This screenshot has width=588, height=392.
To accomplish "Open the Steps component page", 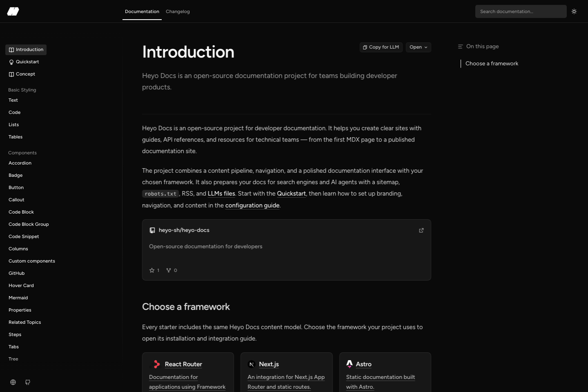I will click(15, 335).
